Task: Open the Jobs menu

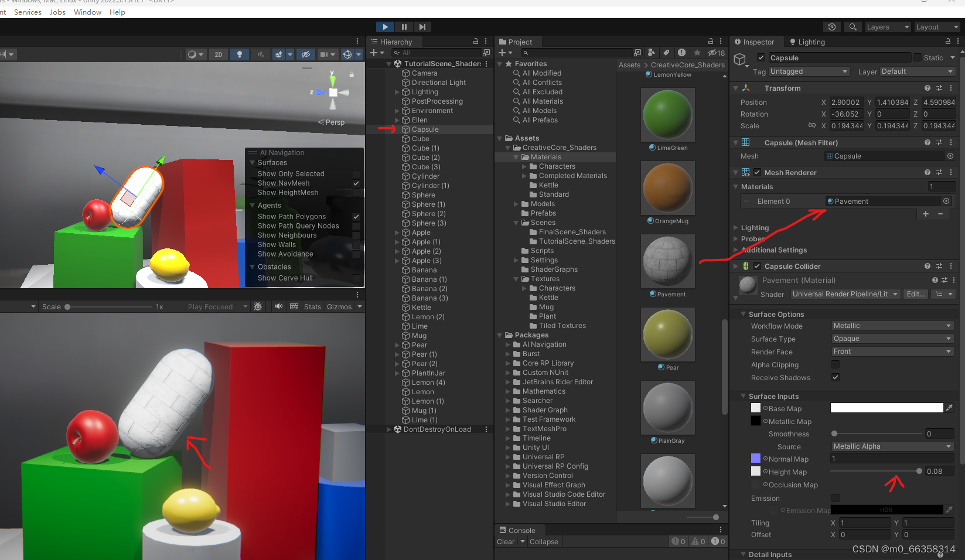Action: point(57,12)
